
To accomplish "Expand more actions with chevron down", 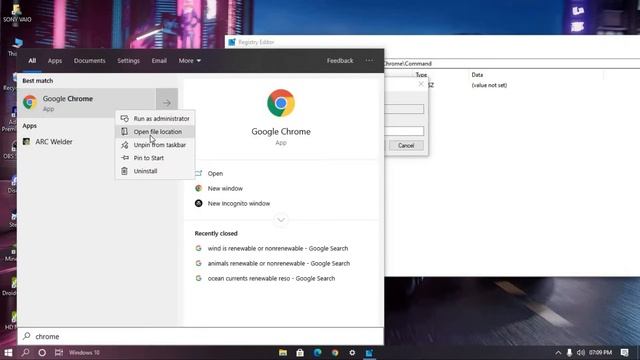I will (281, 220).
